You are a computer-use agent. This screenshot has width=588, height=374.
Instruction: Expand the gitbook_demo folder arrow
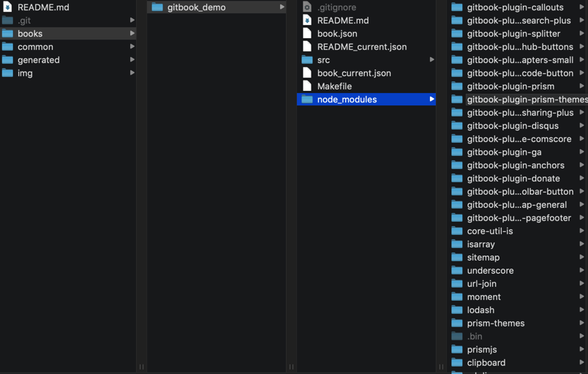pos(282,7)
